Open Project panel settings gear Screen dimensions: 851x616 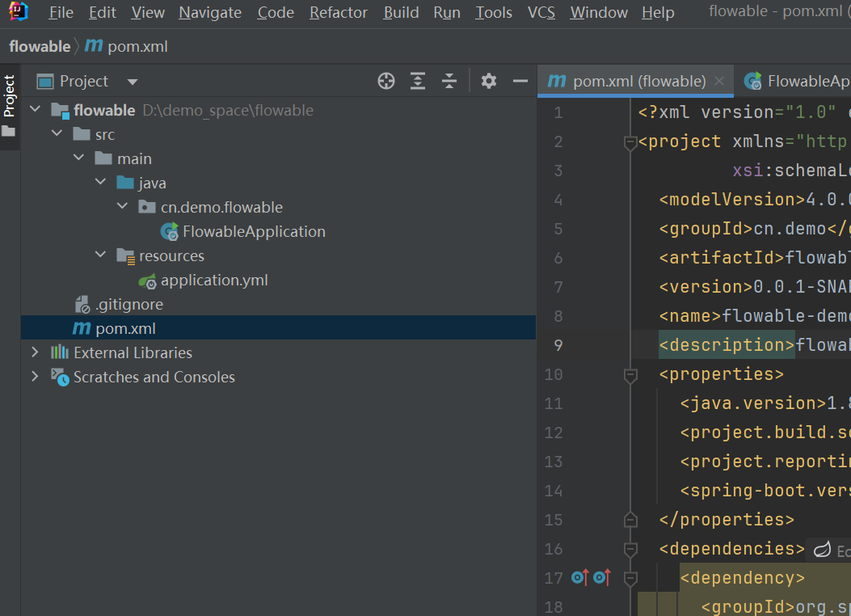point(488,81)
